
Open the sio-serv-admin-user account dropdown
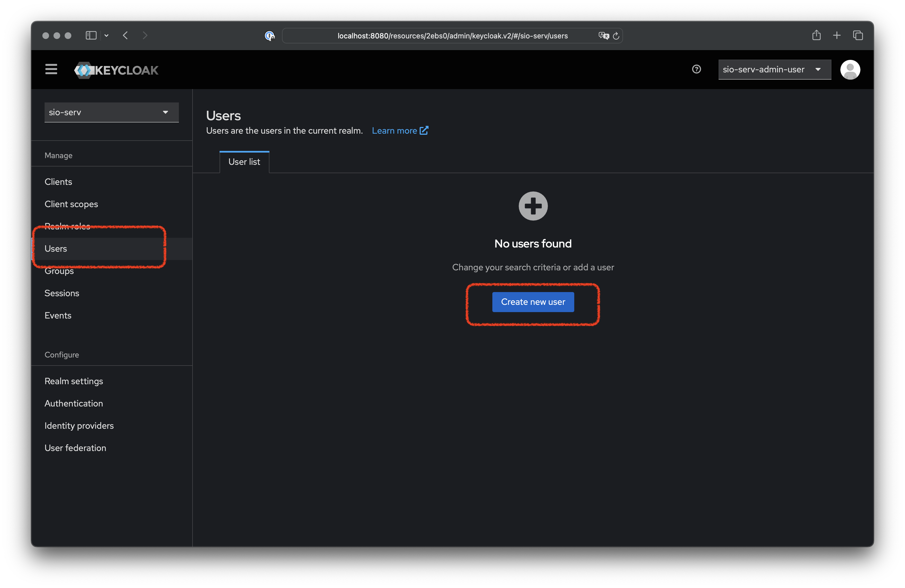coord(774,70)
